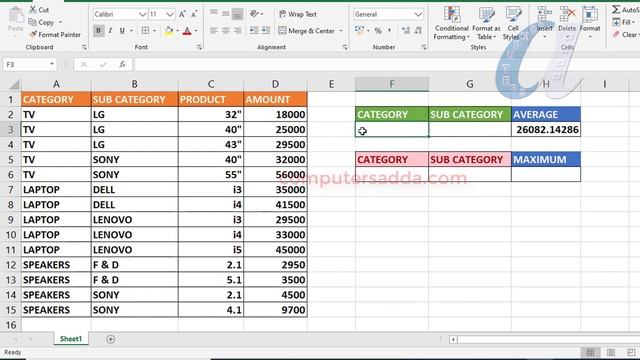Open the Borders options

tap(145, 31)
